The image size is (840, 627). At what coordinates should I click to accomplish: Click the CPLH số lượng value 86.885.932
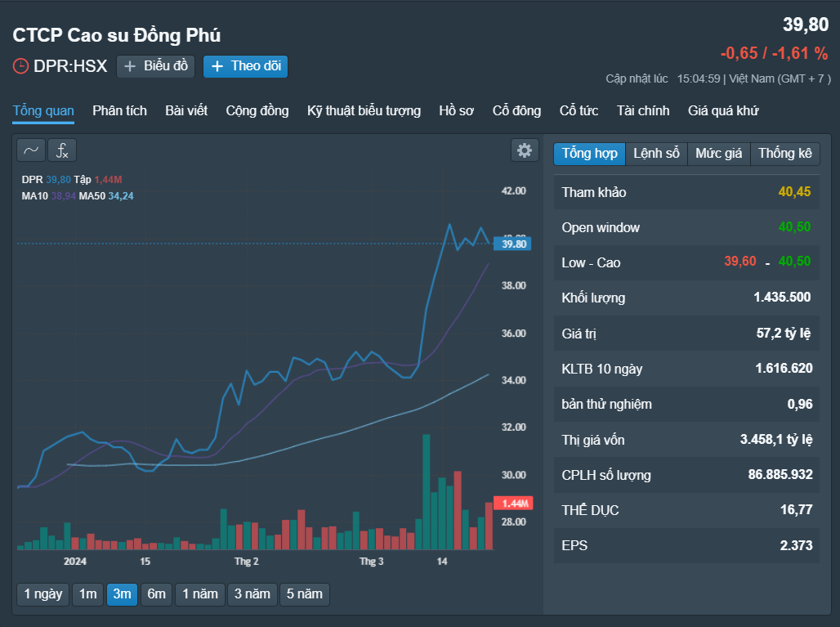780,474
